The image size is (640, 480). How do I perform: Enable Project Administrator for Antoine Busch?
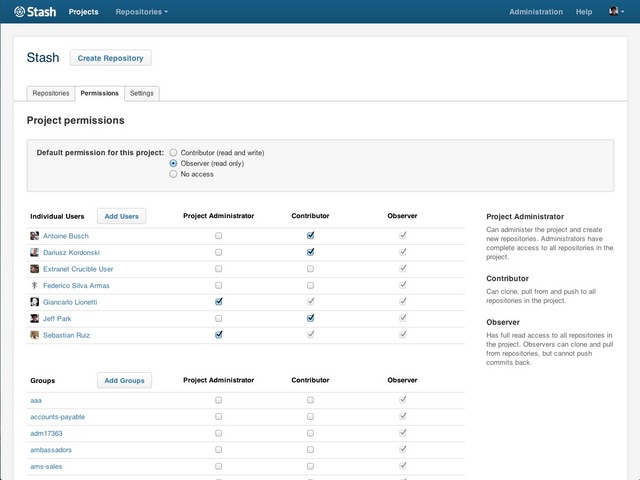(x=219, y=236)
